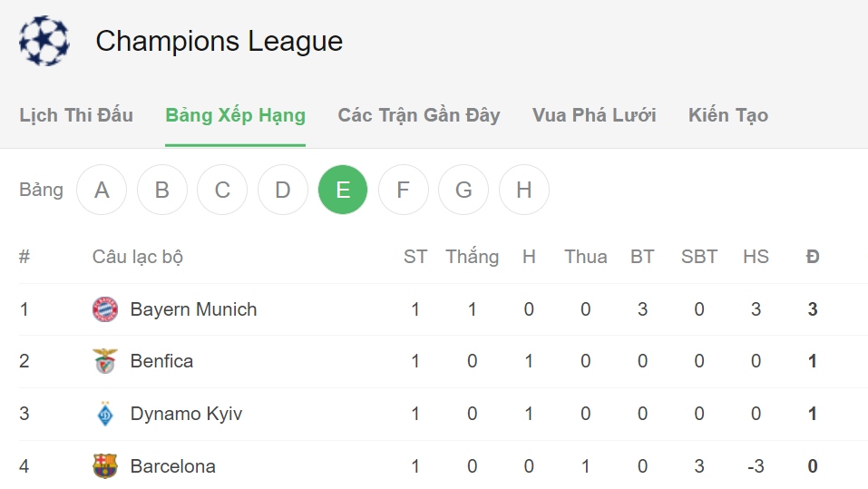The image size is (868, 489).
Task: Switch to Các Trận Gần Đây tab
Action: coord(419,115)
